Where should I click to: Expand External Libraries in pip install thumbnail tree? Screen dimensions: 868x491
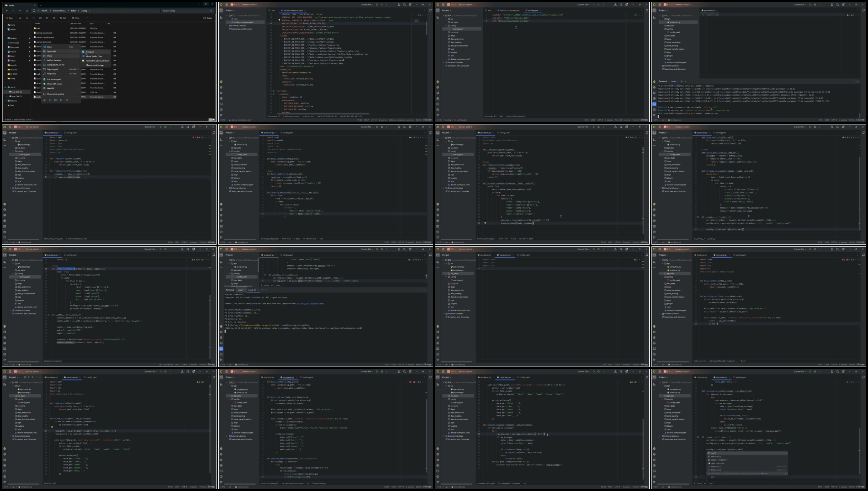point(660,66)
